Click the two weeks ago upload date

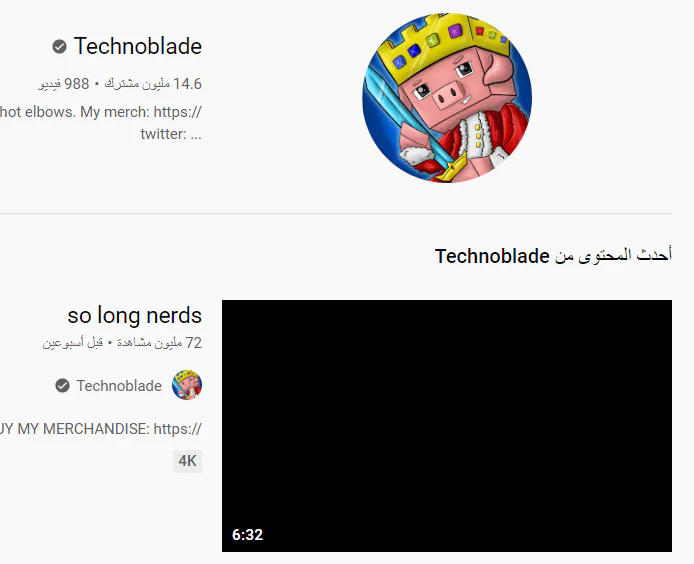click(73, 343)
